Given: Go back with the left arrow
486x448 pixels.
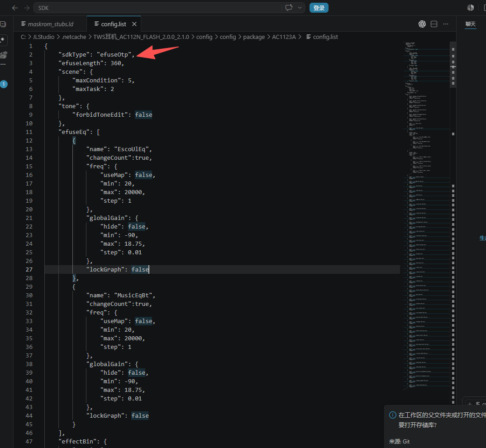Looking at the screenshot, I should (14, 8).
